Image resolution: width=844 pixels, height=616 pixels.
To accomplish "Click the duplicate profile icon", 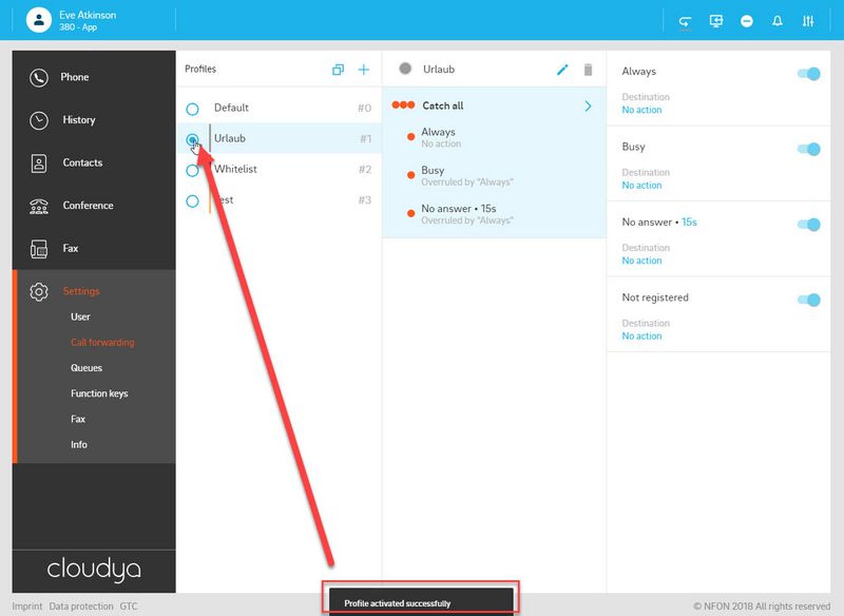I will (338, 70).
